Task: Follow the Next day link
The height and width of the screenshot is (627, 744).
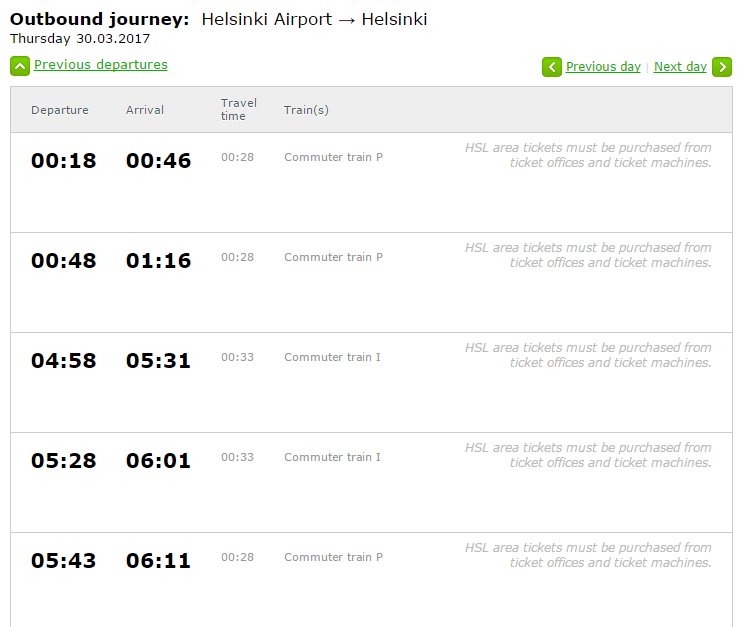Action: 680,67
